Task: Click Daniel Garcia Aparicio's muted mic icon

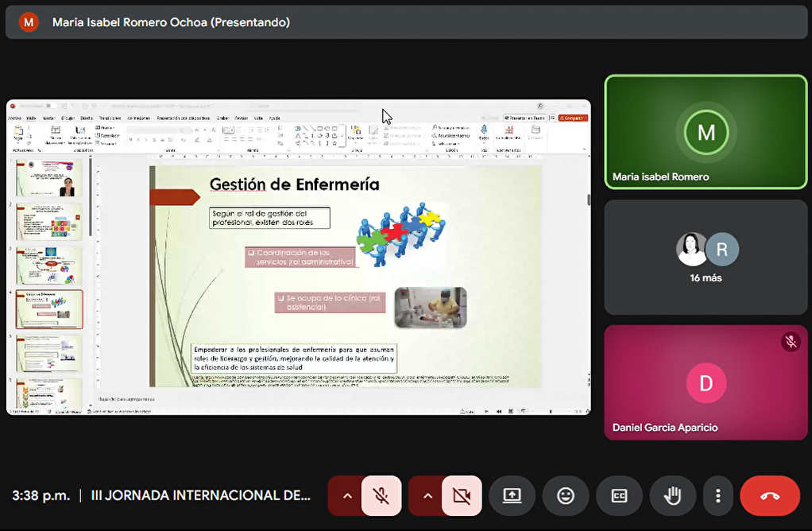Action: [790, 342]
